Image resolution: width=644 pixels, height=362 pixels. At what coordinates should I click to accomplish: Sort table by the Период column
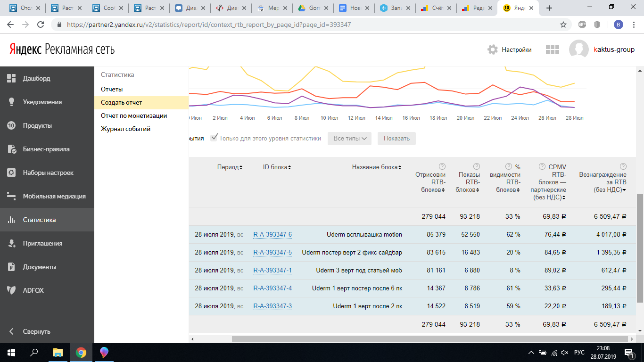click(230, 167)
